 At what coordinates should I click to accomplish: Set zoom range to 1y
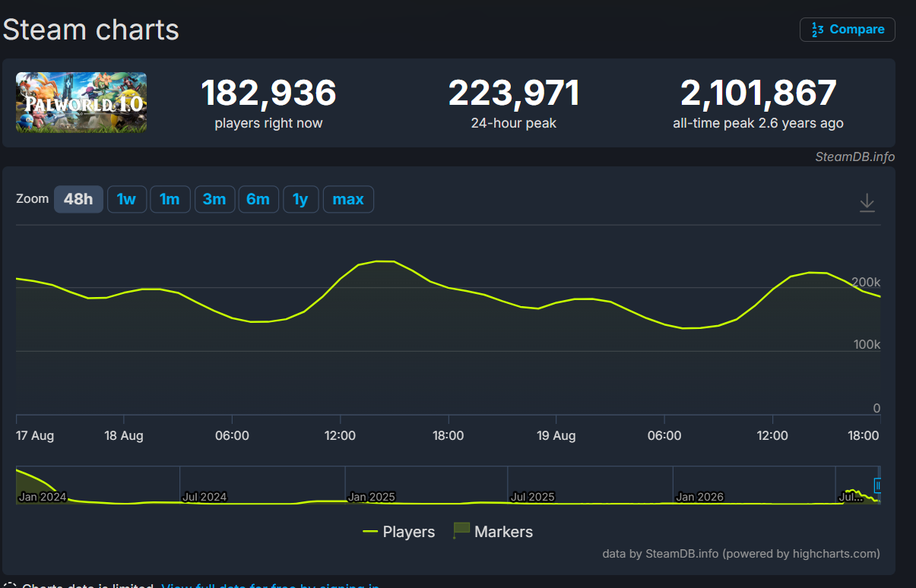click(301, 200)
